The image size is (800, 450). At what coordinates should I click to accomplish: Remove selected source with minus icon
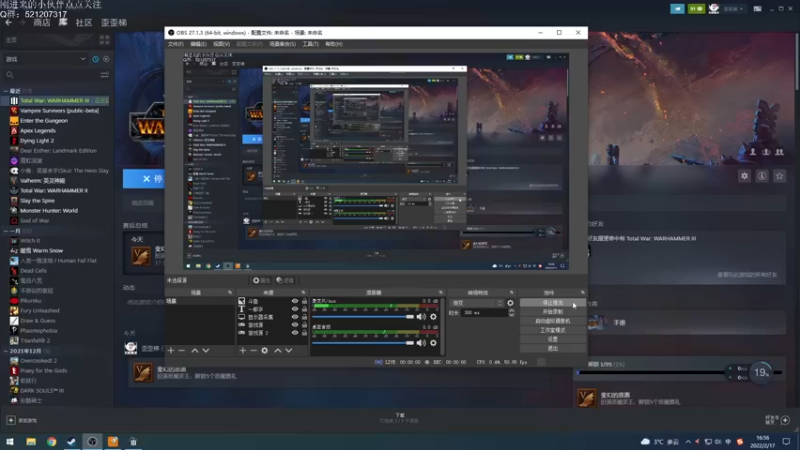tap(254, 351)
